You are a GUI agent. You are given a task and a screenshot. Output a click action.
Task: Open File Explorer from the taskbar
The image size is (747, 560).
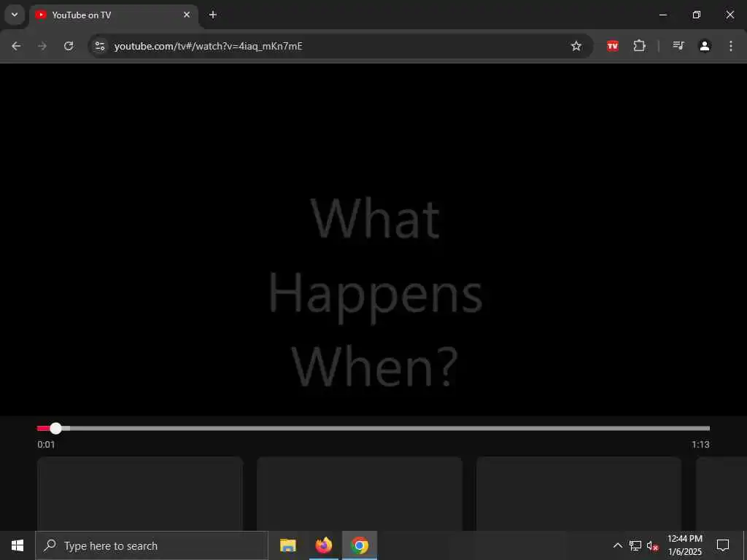click(287, 545)
